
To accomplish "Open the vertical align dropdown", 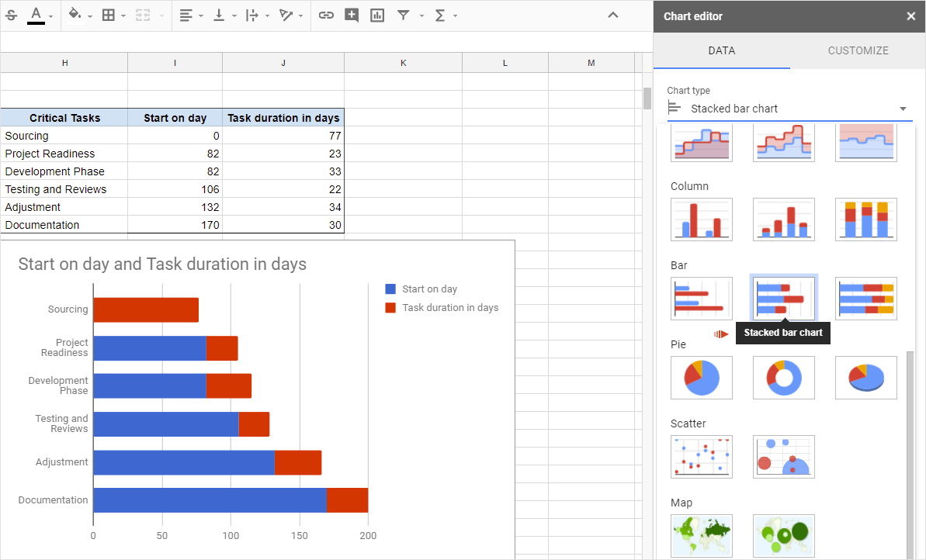I will (x=224, y=15).
